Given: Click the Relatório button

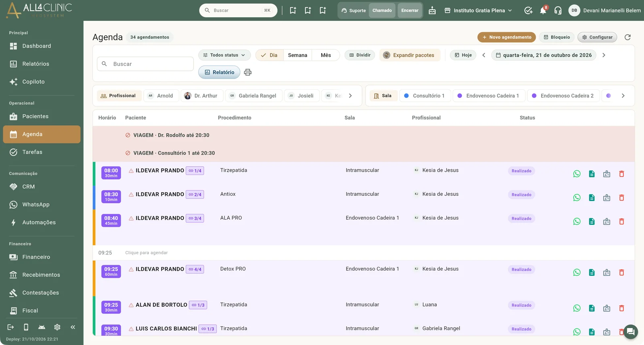Looking at the screenshot, I should tap(219, 72).
